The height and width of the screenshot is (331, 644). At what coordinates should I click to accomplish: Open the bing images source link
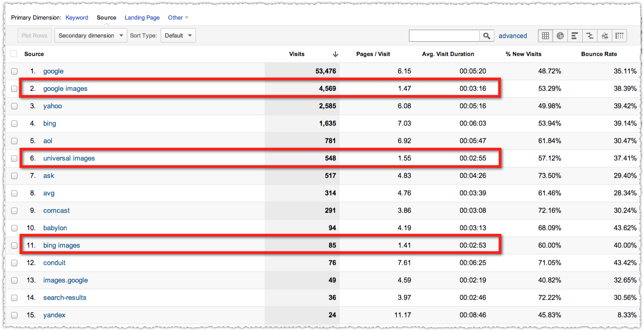[62, 245]
